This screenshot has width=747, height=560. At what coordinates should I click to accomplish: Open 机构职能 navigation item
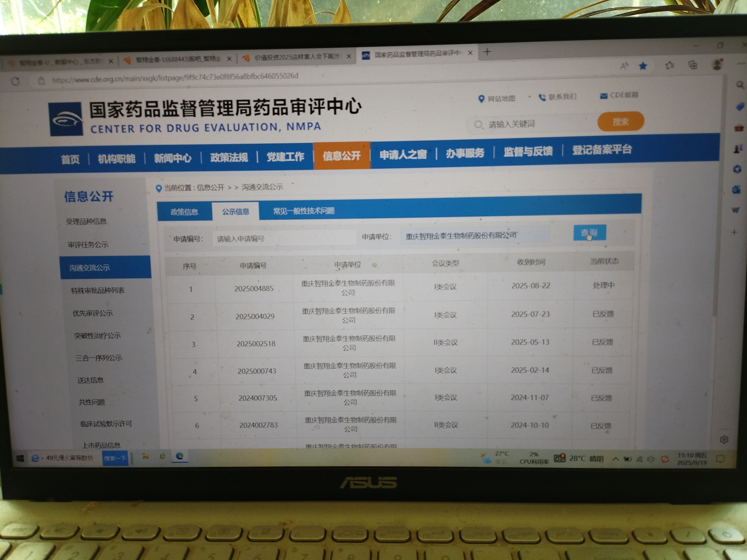tap(116, 159)
